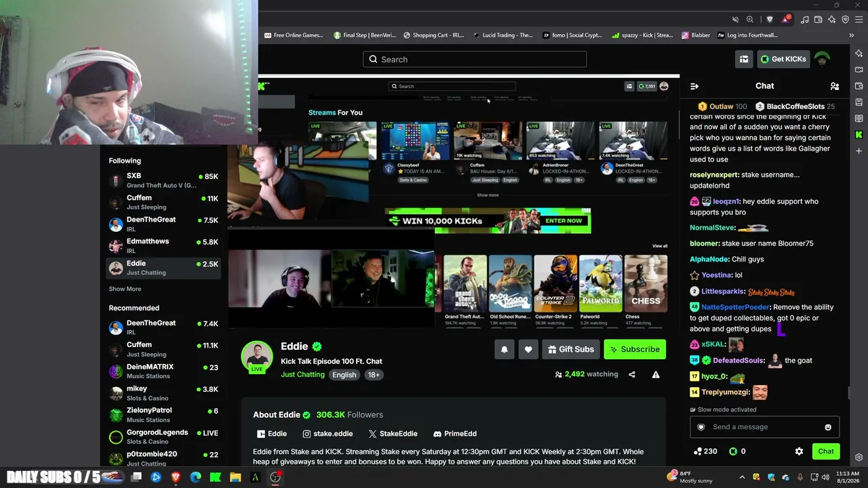The image size is (868, 488).
Task: Show hidden system tray icons chevron
Action: click(742, 477)
